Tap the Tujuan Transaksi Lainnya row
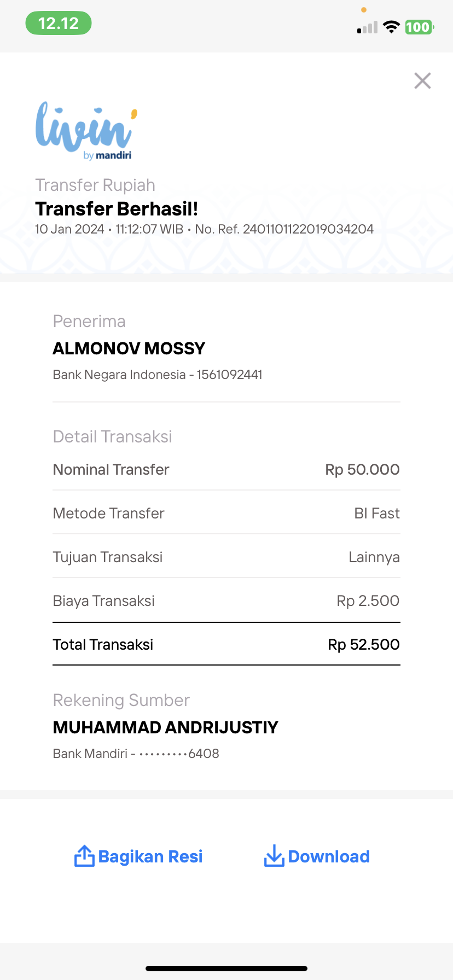 [226, 557]
